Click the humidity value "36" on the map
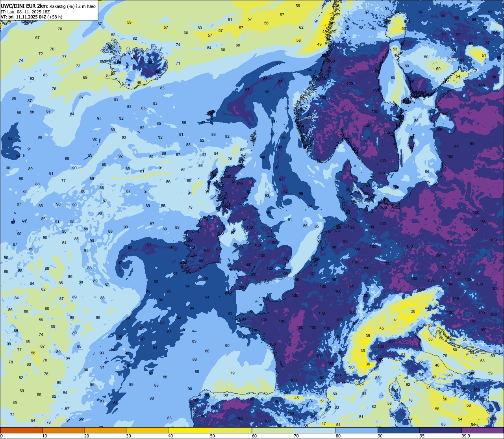This screenshot has height=439, width=504. 368,364
